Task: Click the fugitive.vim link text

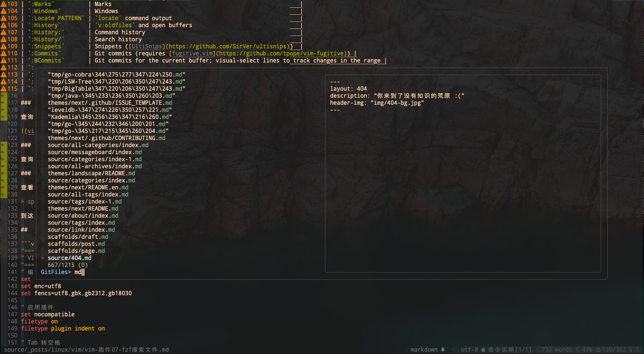Action: point(192,53)
